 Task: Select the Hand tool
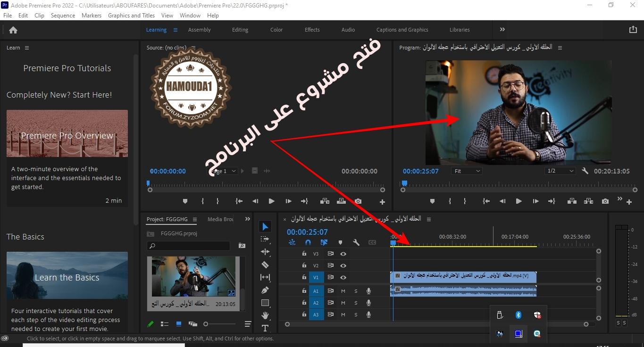point(265,315)
